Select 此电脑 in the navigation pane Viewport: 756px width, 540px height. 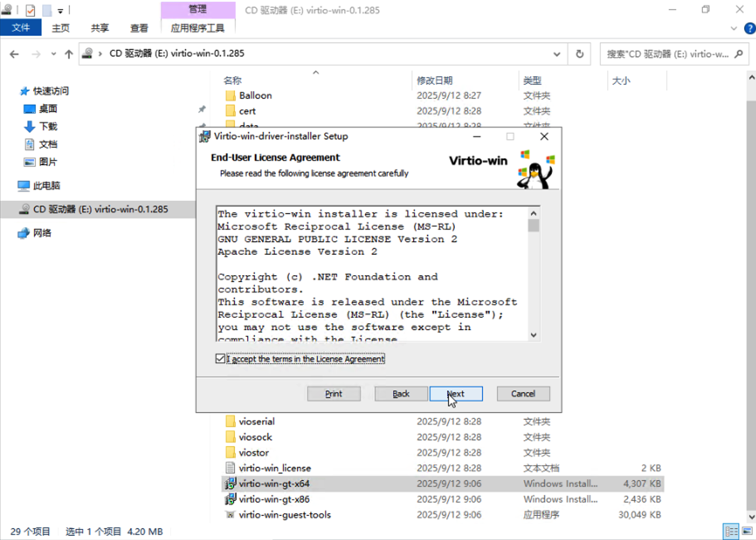click(x=46, y=185)
